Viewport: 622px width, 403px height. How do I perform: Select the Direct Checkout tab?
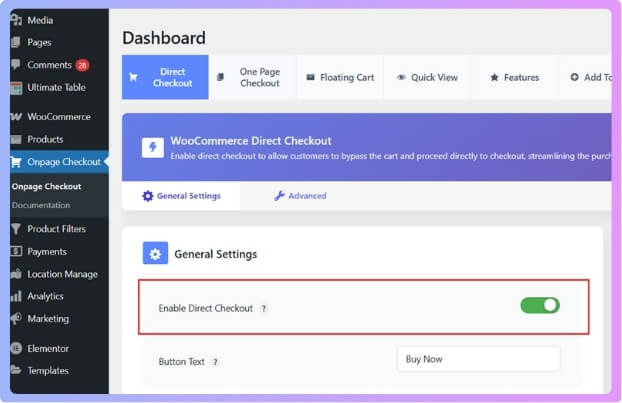[x=165, y=77]
